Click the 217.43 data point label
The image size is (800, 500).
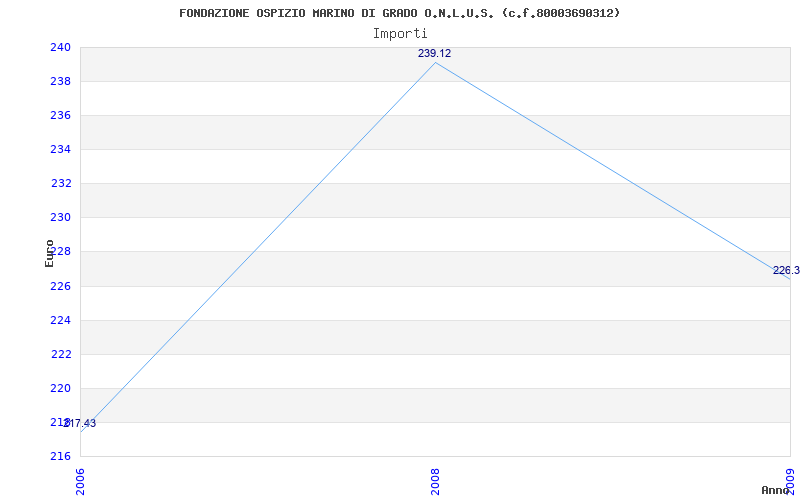[80, 423]
